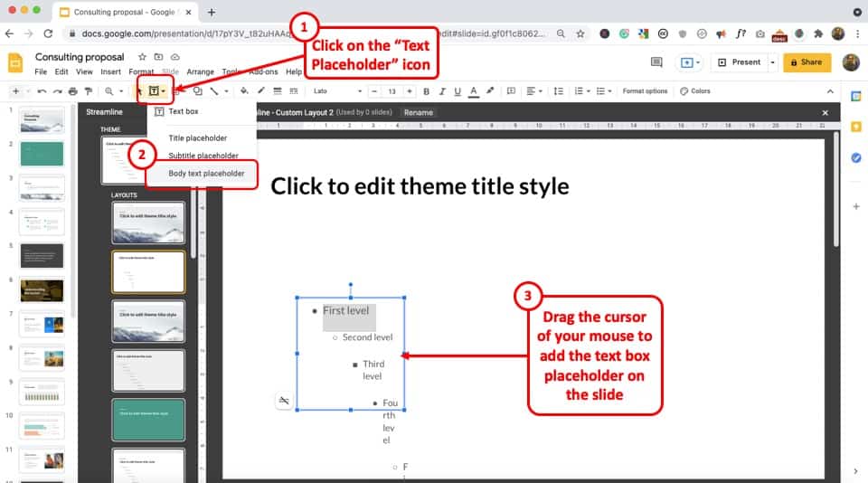The height and width of the screenshot is (483, 868).
Task: Click the Present button
Action: coord(739,62)
